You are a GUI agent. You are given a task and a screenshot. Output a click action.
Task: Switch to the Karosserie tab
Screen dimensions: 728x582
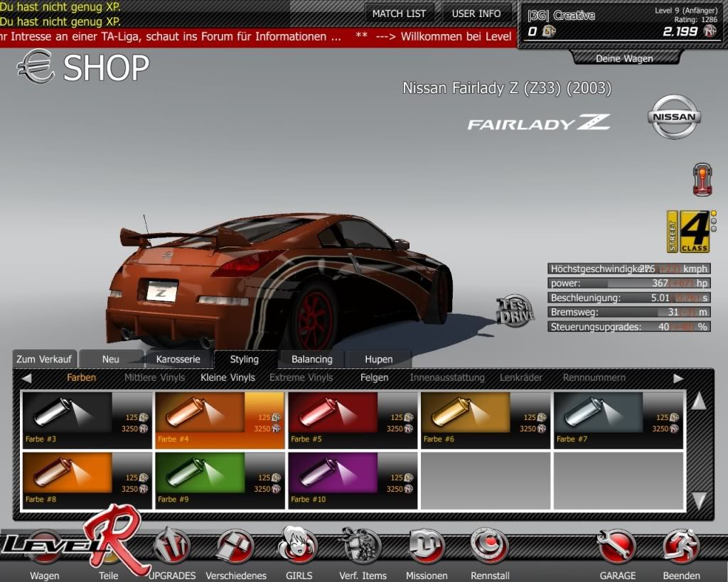click(178, 359)
